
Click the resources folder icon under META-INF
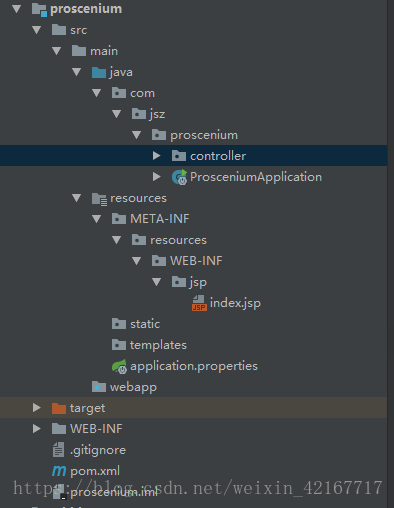point(139,240)
